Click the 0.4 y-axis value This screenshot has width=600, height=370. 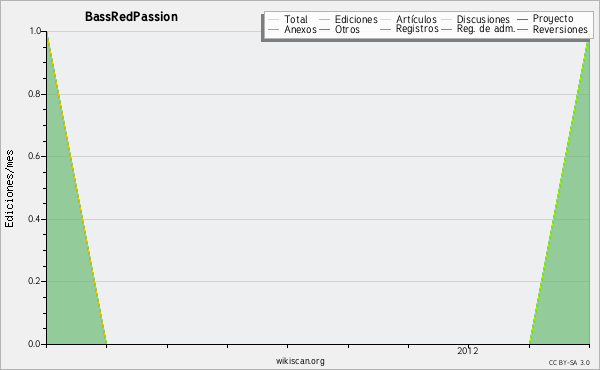tap(35, 219)
